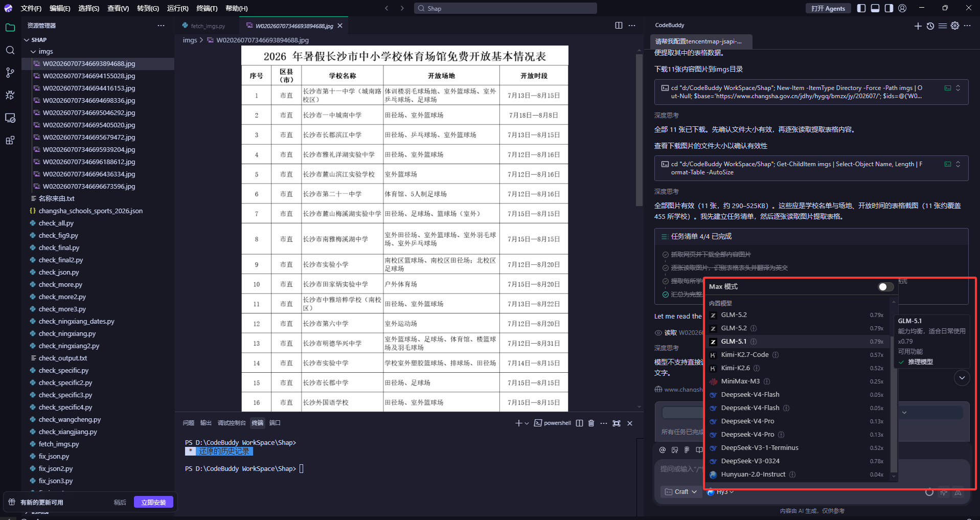Screen dimensions: 980x520
Task: Open the Extensions view
Action: 10,140
